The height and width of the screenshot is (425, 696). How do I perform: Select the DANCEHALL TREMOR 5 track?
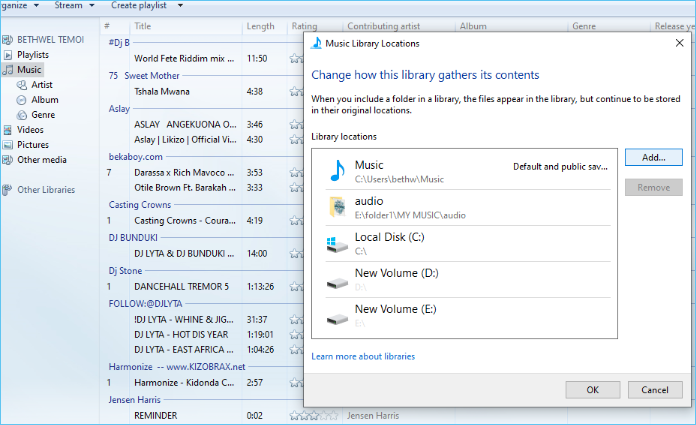(181, 287)
